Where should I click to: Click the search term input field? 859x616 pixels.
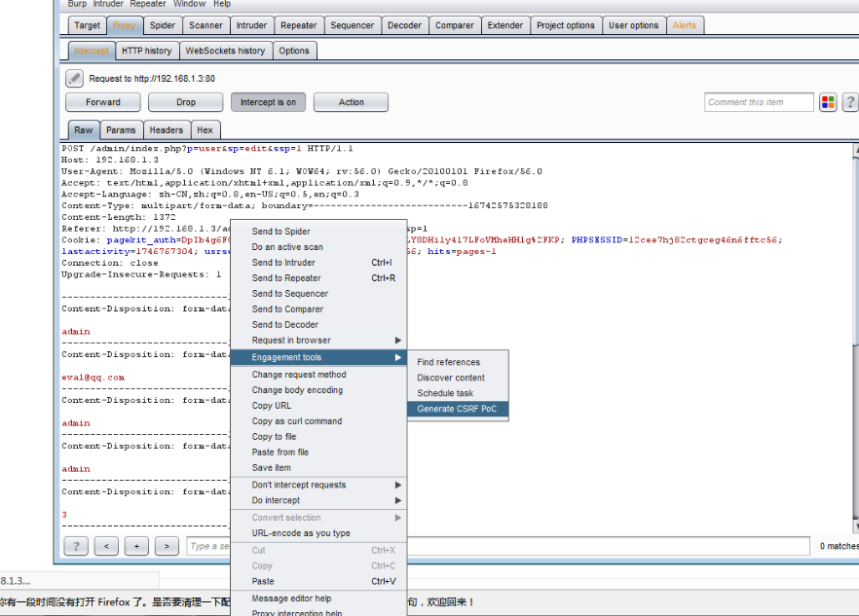[x=498, y=546]
